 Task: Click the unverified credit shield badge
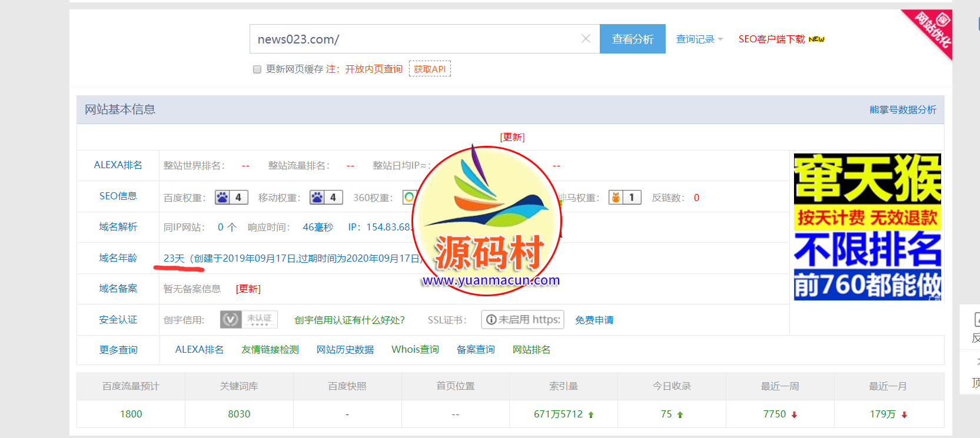click(248, 319)
